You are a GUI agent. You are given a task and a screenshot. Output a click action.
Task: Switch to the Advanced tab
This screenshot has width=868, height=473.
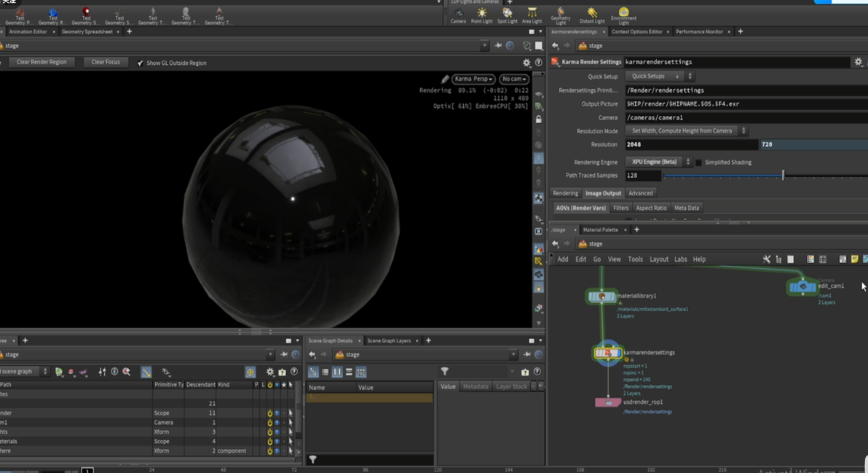[x=641, y=193]
